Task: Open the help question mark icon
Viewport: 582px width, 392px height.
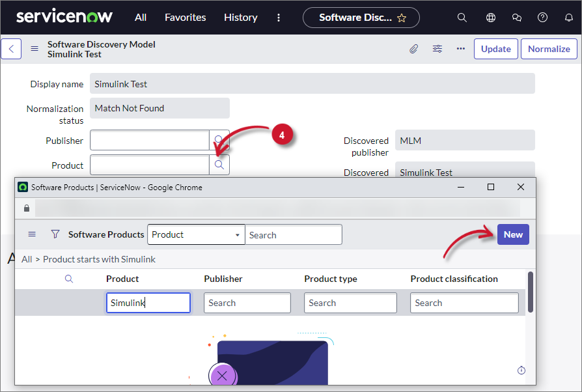Action: point(542,18)
